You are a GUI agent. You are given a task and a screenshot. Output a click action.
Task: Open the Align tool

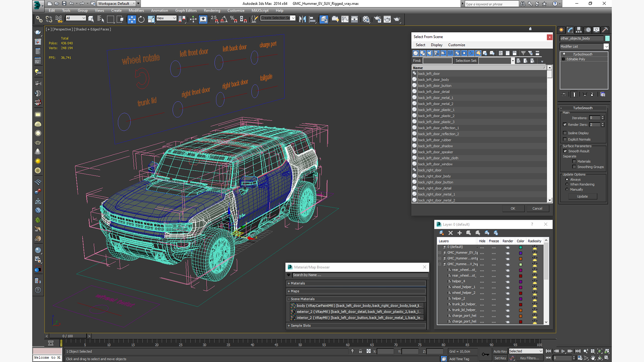(312, 19)
